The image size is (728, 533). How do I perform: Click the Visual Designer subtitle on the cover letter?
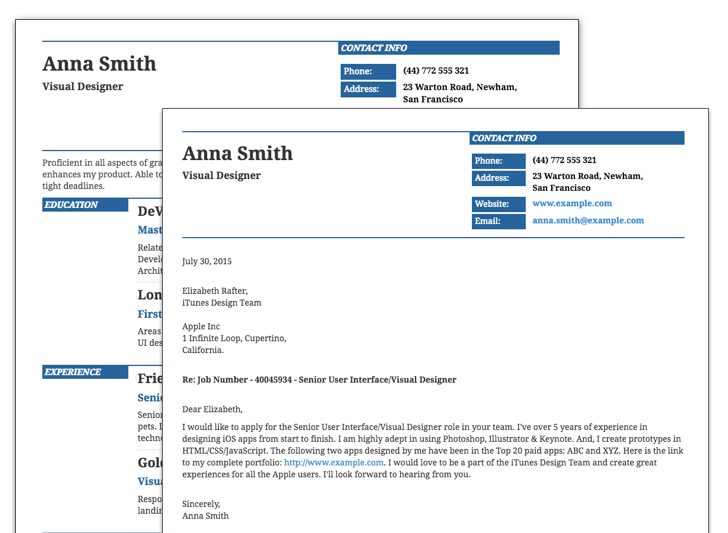coord(221,176)
